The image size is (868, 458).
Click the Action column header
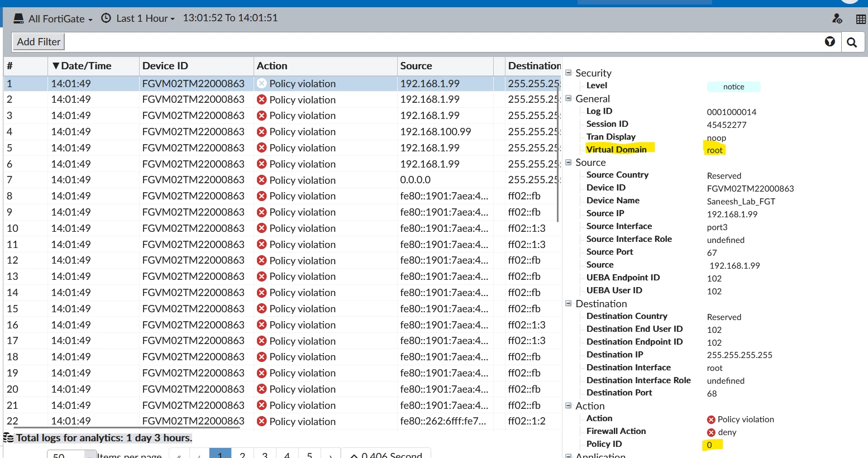pos(326,66)
